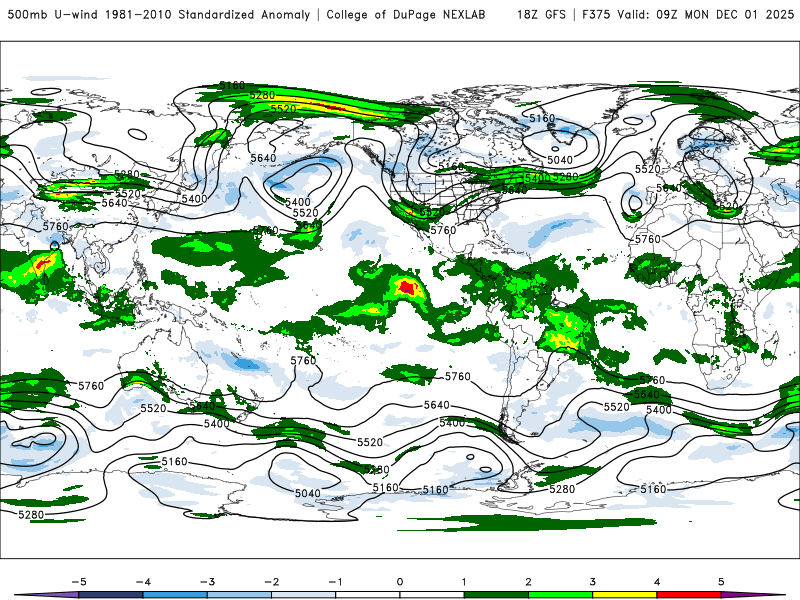The image size is (800, 600).
Task: Pick the palest blue swatch between -2 and -1
Action: point(304,595)
